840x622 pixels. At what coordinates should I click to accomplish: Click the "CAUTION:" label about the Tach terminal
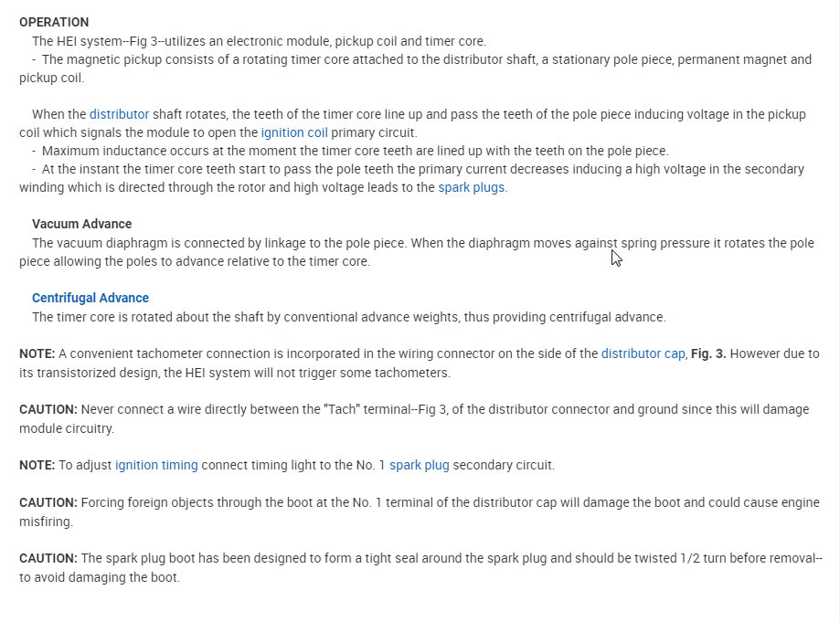48,409
